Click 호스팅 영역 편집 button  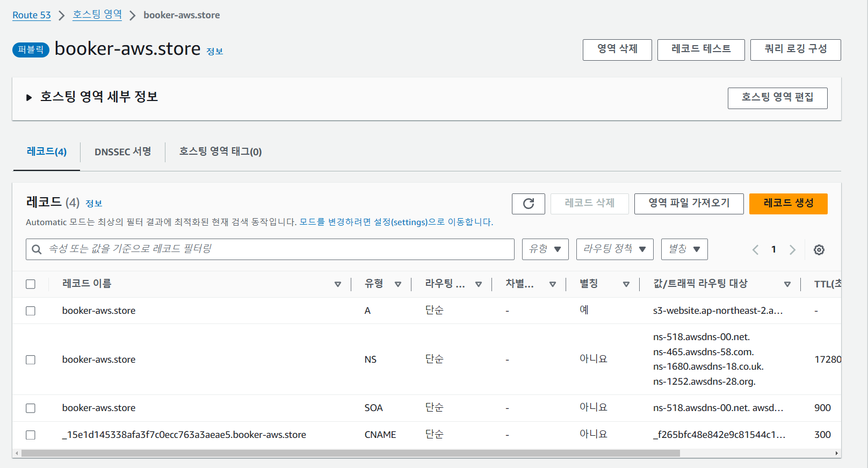777,98
